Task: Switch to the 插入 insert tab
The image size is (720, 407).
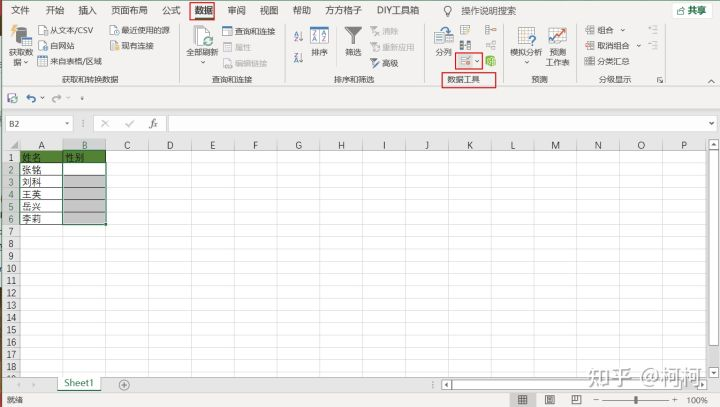Action: (x=87, y=10)
